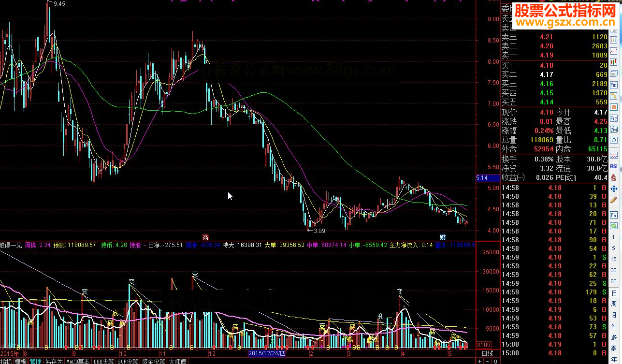Click the 买二 price 4.17

point(547,74)
